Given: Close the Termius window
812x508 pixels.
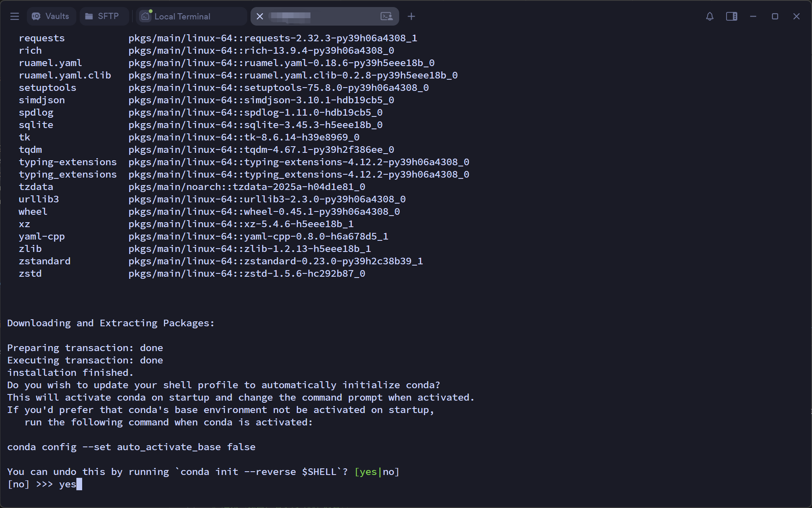Looking at the screenshot, I should (796, 17).
